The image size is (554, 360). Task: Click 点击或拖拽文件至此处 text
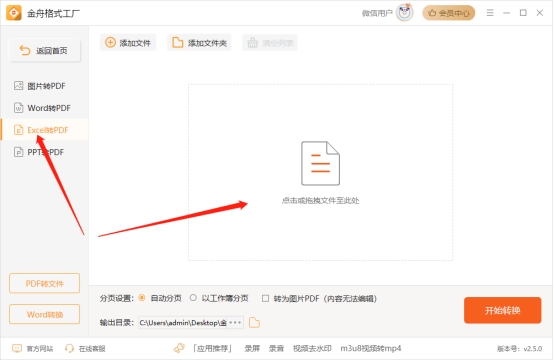pyautogui.click(x=320, y=201)
